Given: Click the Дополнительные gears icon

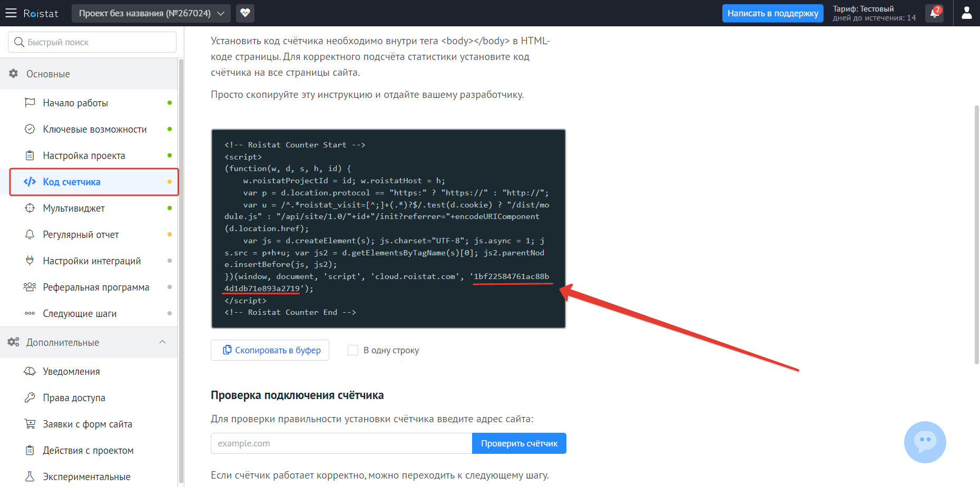Looking at the screenshot, I should [14, 342].
